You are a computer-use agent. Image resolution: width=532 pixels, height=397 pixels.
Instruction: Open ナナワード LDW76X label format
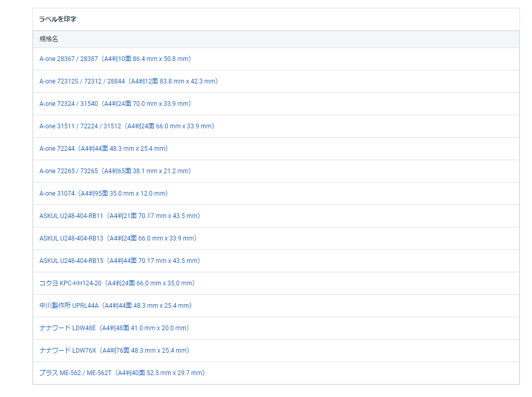[114, 350]
